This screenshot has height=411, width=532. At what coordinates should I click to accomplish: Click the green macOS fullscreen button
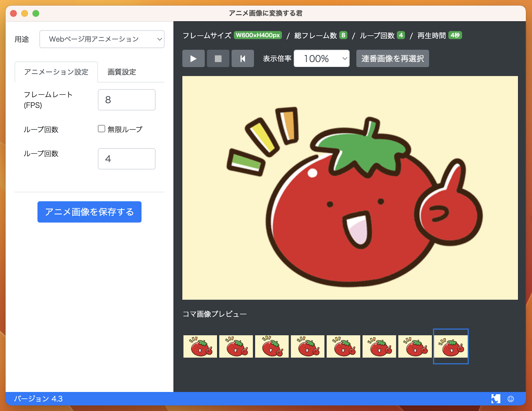coord(36,13)
